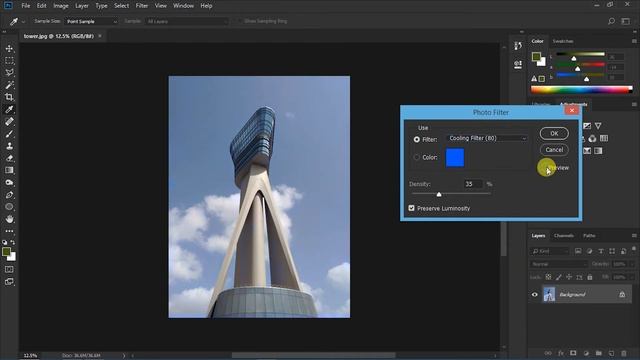Screen dimensions: 640x360
Task: Open the layer Opacity dropdown arrow
Action: click(x=632, y=264)
